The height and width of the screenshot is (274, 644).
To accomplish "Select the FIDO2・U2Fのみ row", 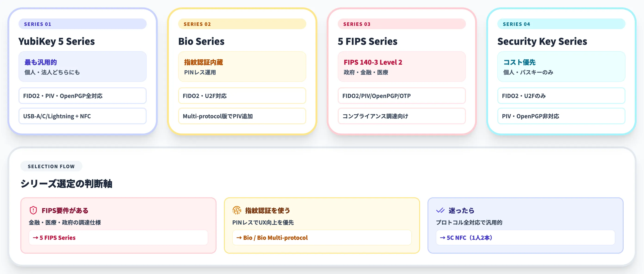I will [561, 96].
